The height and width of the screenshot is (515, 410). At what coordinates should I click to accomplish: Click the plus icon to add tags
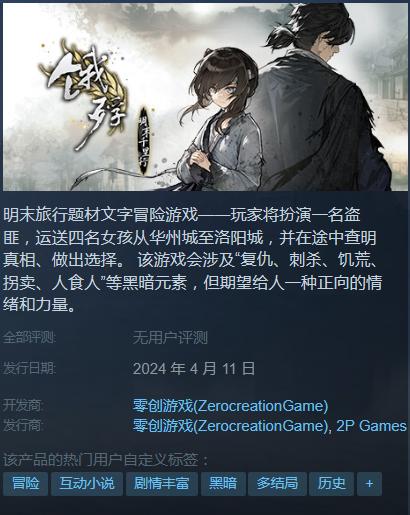click(x=369, y=483)
